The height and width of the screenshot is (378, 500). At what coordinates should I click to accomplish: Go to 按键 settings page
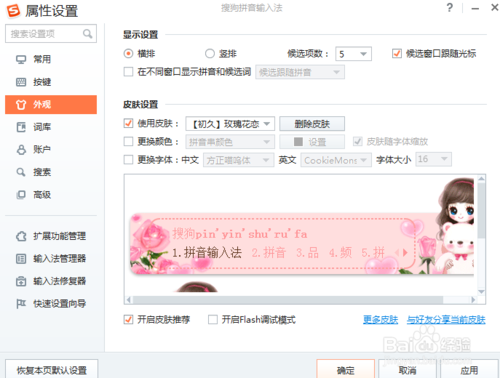(51, 82)
